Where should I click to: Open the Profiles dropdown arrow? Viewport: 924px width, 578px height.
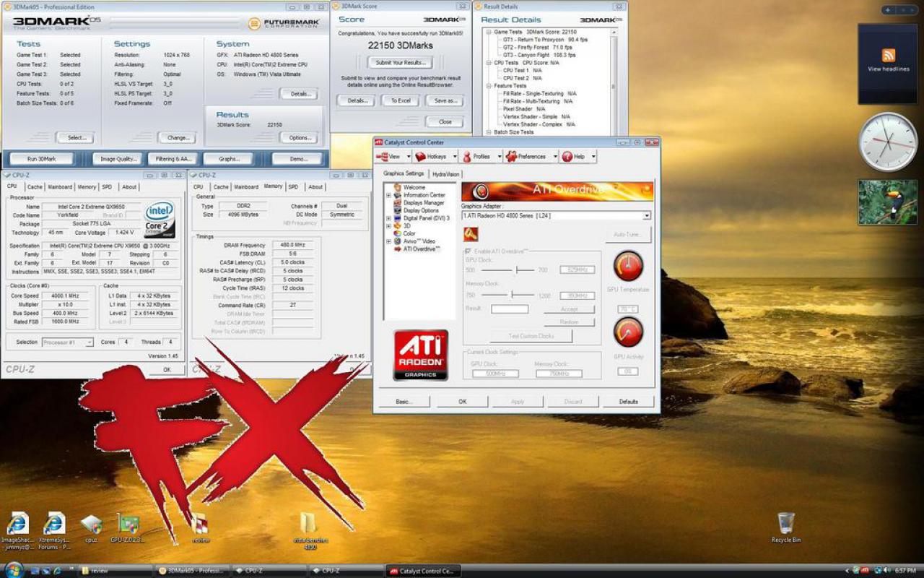pos(499,157)
